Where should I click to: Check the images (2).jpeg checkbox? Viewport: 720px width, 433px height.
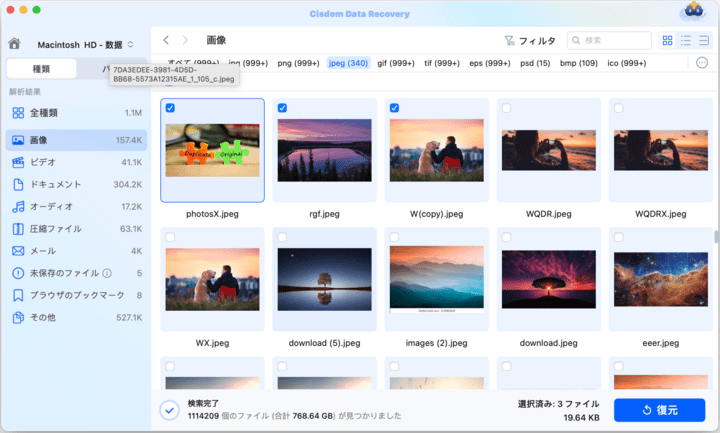394,237
